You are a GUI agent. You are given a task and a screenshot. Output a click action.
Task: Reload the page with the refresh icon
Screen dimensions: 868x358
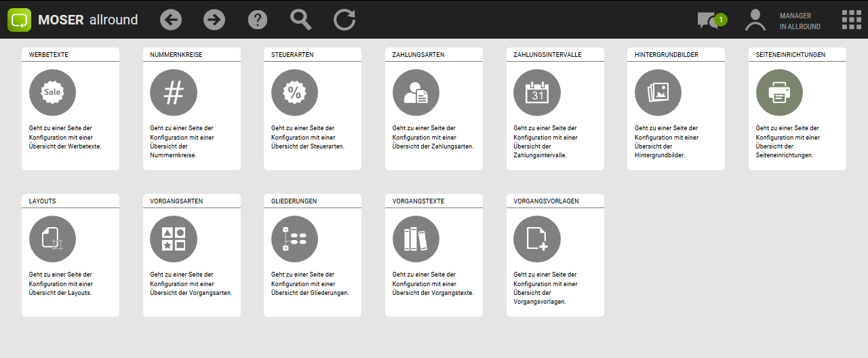[344, 20]
